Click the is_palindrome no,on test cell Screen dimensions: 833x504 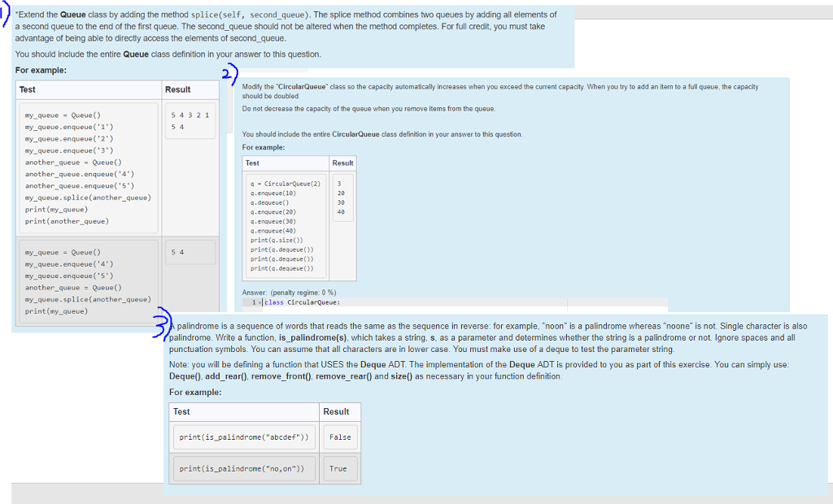(243, 467)
